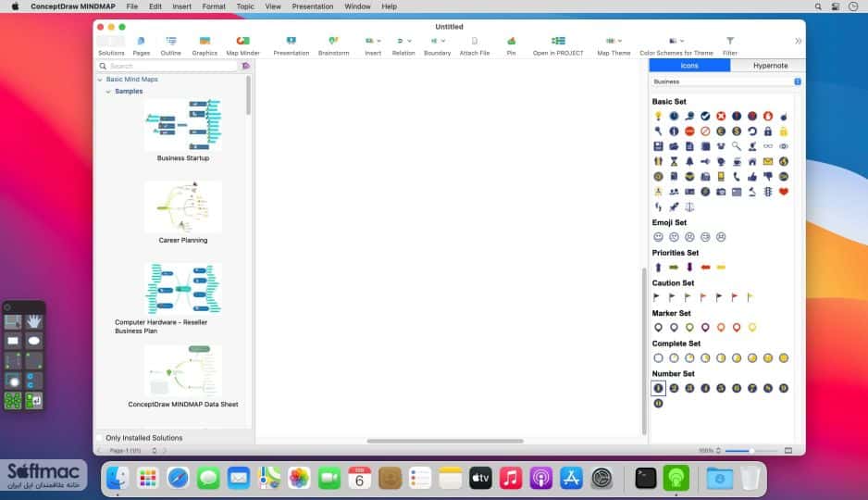868x500 pixels.
Task: Open the Trash in the Dock
Action: tap(750, 478)
